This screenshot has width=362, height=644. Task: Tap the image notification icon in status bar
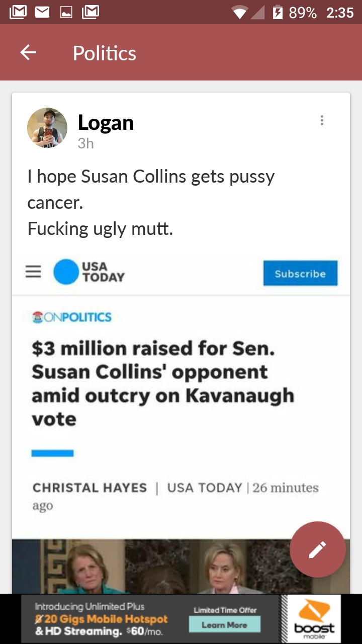(x=66, y=12)
